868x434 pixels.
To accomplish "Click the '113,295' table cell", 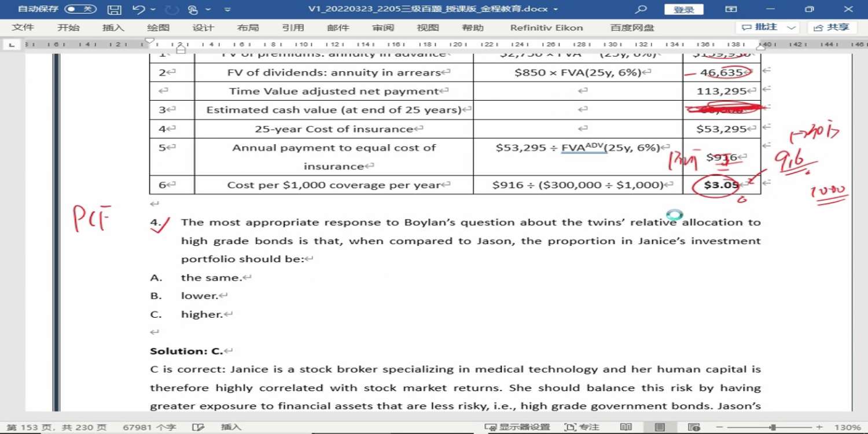I will click(x=721, y=91).
